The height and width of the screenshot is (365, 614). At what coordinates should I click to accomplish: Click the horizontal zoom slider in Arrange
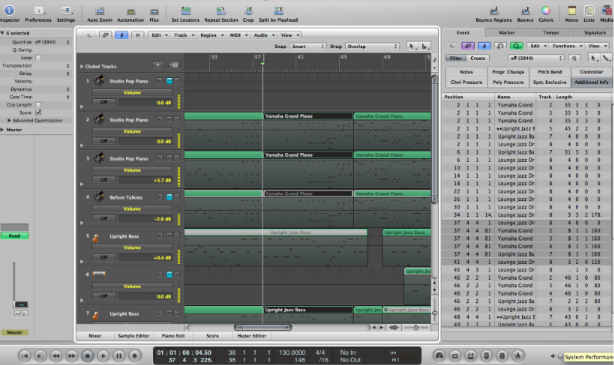pyautogui.click(x=416, y=327)
